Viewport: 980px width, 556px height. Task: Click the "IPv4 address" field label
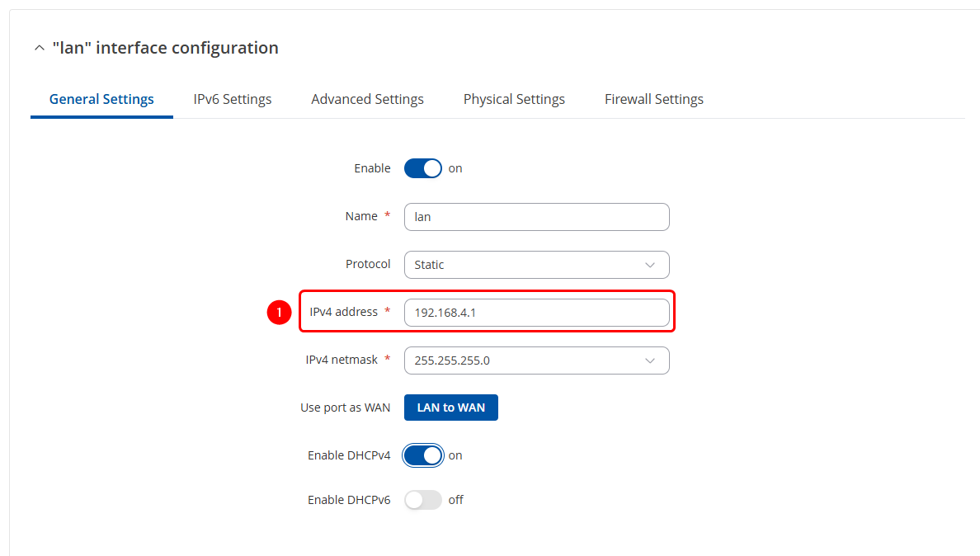coord(343,312)
